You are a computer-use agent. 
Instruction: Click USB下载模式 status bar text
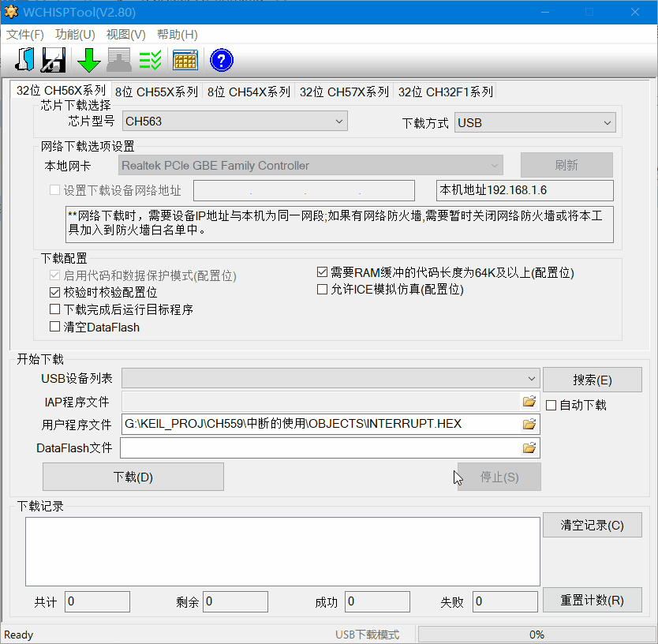367,635
